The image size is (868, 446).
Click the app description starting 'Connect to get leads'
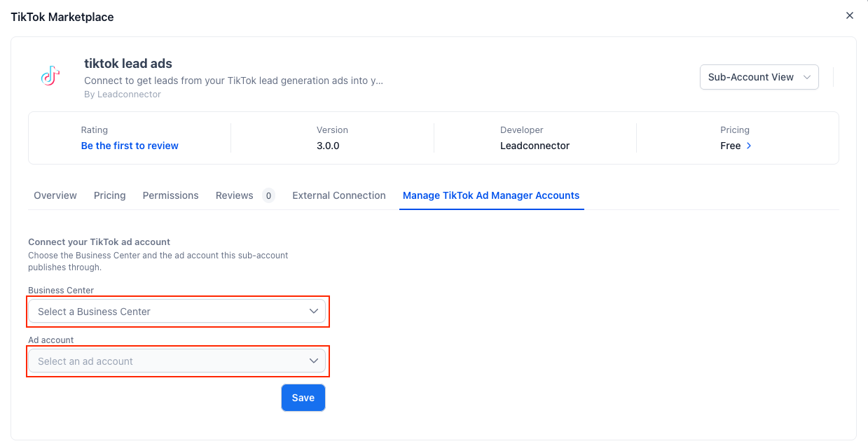click(x=234, y=81)
